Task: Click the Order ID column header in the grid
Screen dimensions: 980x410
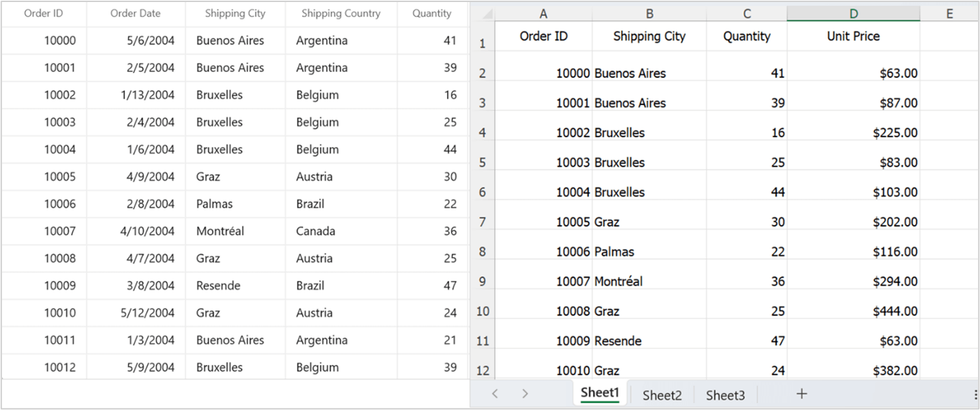Action: (44, 13)
